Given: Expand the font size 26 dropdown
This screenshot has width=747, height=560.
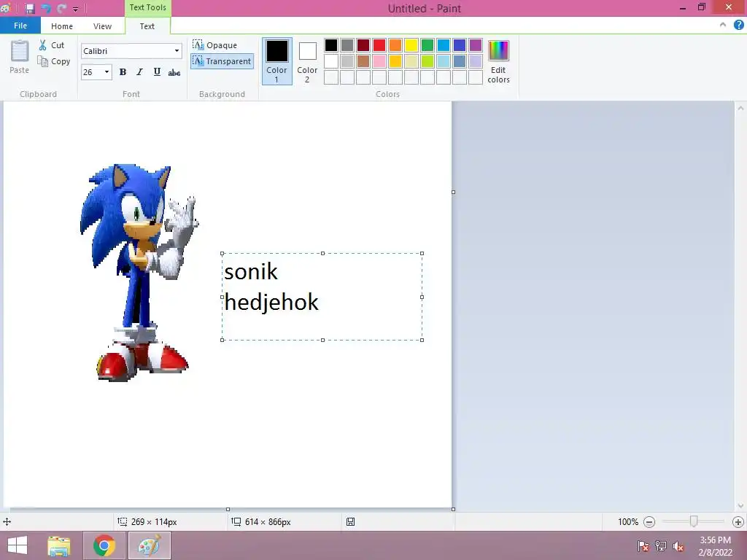Looking at the screenshot, I should 107,72.
